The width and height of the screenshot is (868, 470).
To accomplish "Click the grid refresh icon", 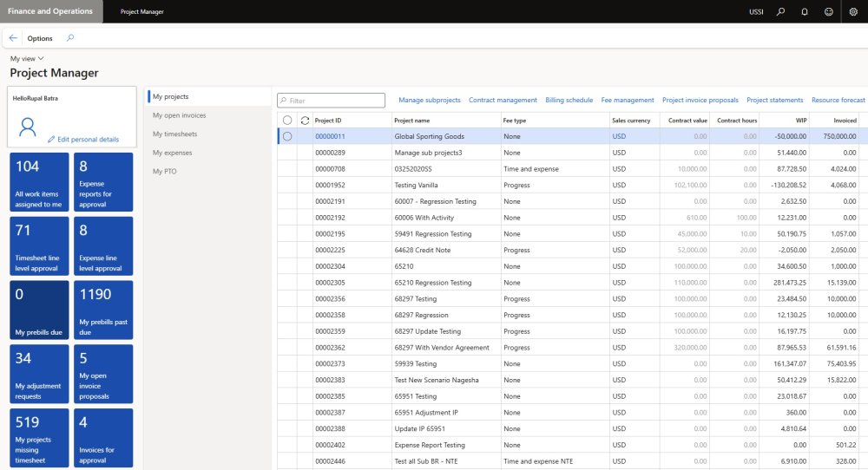I will [x=304, y=121].
